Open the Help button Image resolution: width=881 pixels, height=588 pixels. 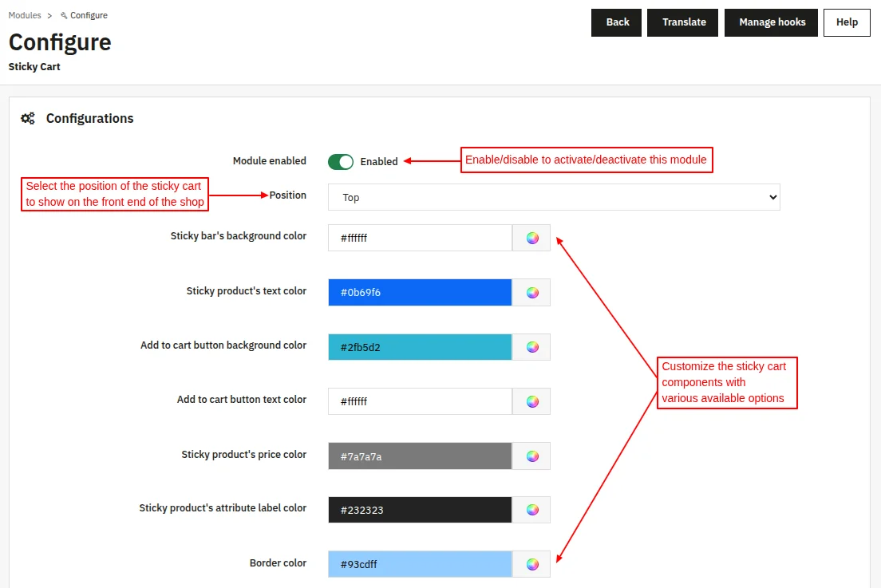(x=847, y=22)
